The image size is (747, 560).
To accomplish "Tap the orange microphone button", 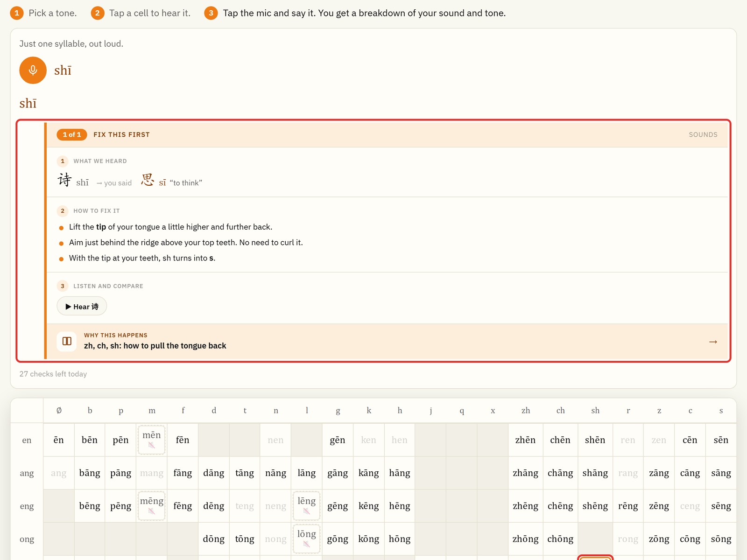I will tap(33, 70).
